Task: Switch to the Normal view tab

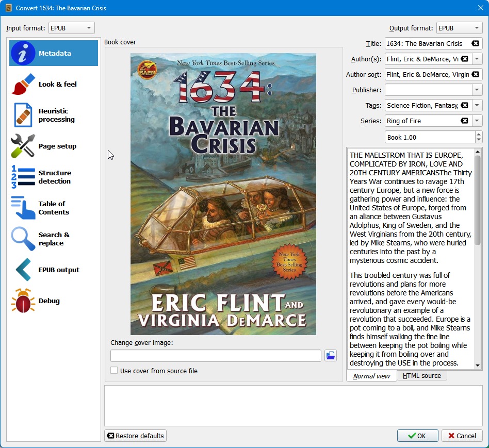Action: (x=371, y=376)
